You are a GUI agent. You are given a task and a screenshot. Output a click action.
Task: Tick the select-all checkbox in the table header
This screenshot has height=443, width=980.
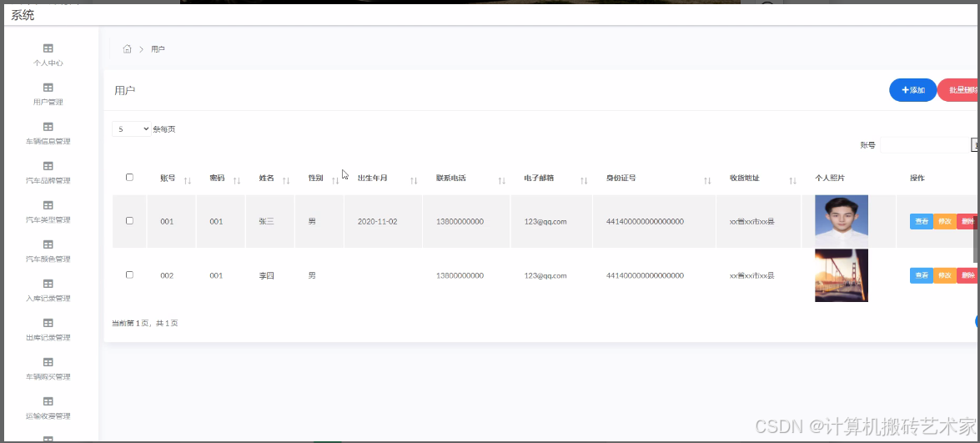(x=129, y=178)
